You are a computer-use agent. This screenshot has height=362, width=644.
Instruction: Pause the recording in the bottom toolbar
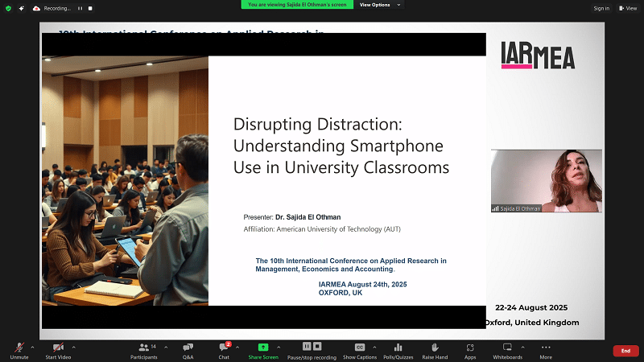click(x=308, y=346)
